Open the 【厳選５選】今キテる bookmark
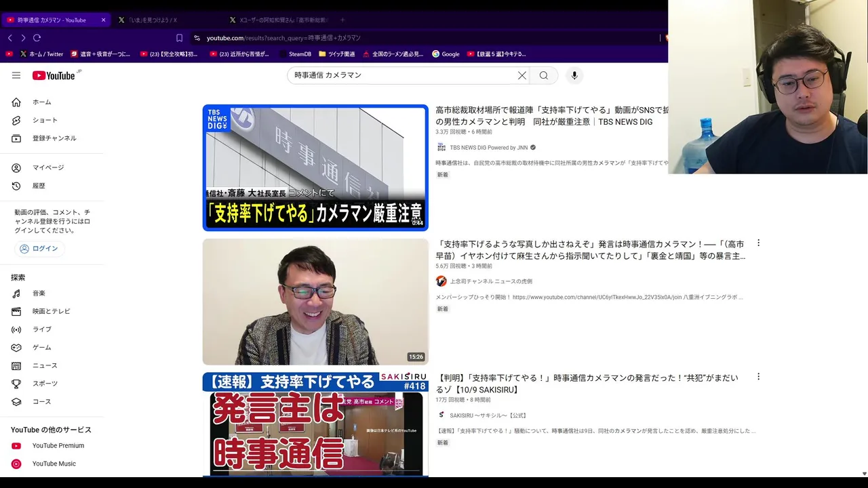Image resolution: width=868 pixels, height=488 pixels. pos(496,54)
